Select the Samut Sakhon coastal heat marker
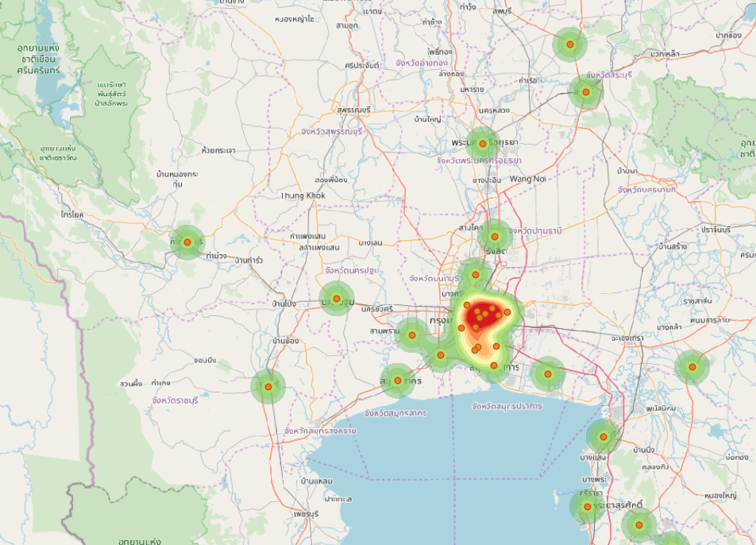 (398, 380)
